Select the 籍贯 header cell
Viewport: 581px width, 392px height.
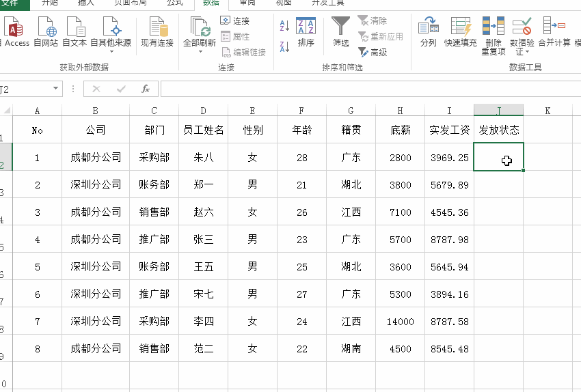[351, 130]
